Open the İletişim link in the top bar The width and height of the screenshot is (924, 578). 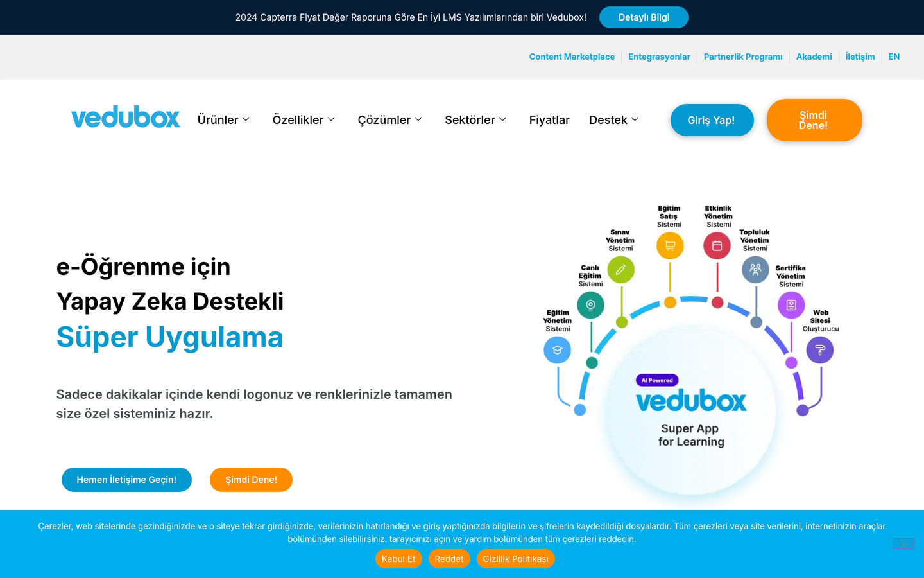pyautogui.click(x=860, y=57)
